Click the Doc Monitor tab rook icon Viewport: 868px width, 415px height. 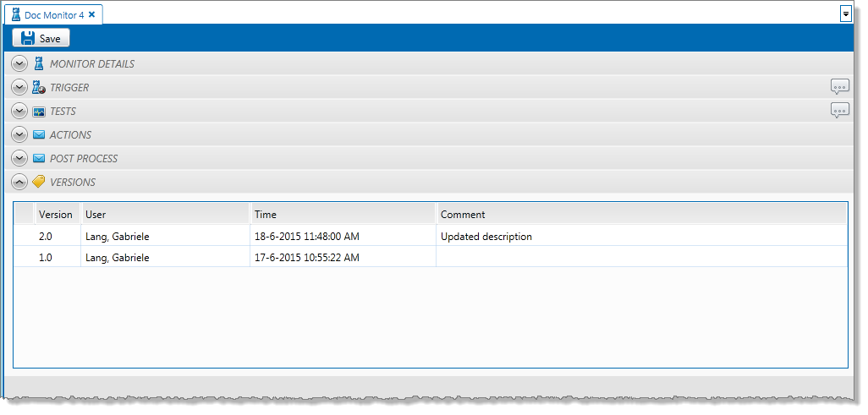click(16, 15)
